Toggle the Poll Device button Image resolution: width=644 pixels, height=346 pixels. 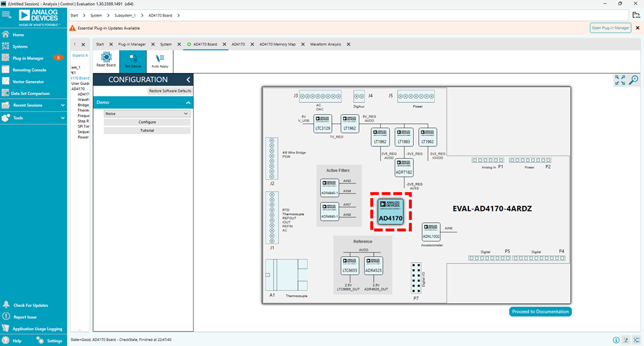coord(133,60)
